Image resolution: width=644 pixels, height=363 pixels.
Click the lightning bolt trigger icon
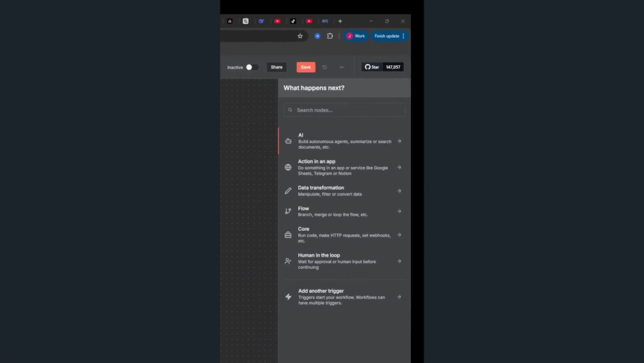pos(289,297)
